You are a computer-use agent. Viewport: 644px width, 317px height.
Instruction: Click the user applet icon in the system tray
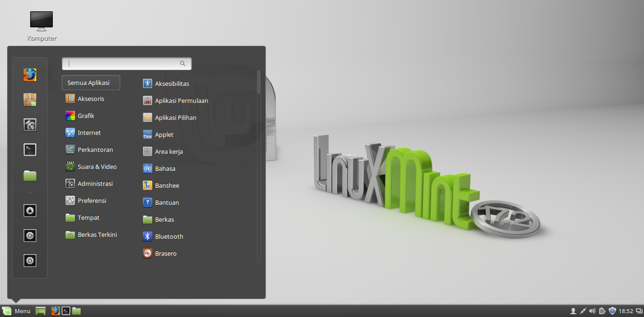click(573, 311)
